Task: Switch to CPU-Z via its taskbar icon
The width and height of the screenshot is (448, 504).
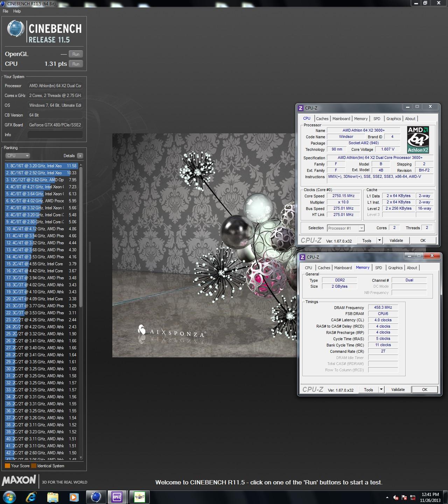Action: pos(117,497)
